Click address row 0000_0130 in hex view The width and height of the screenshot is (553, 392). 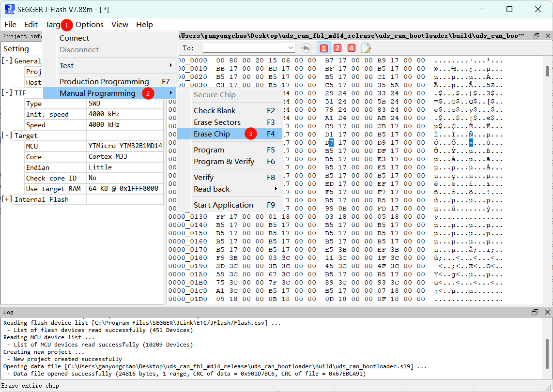[x=187, y=216]
